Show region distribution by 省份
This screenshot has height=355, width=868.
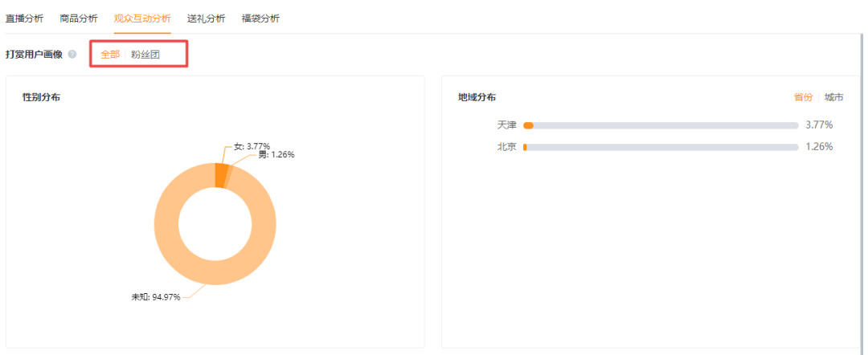(x=803, y=97)
